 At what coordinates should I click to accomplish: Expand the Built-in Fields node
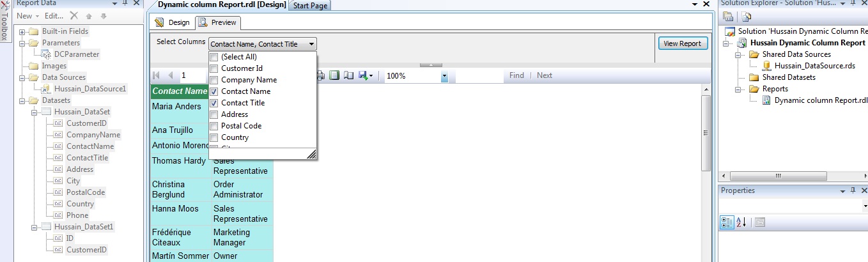point(22,31)
